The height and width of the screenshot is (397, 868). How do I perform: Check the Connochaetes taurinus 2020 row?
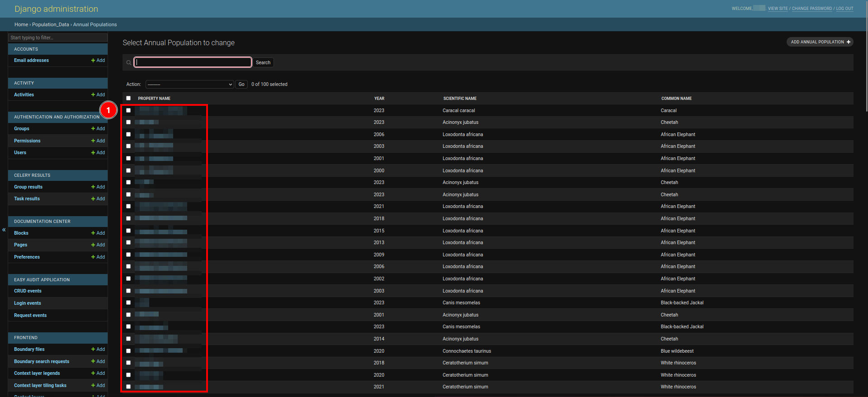128,351
